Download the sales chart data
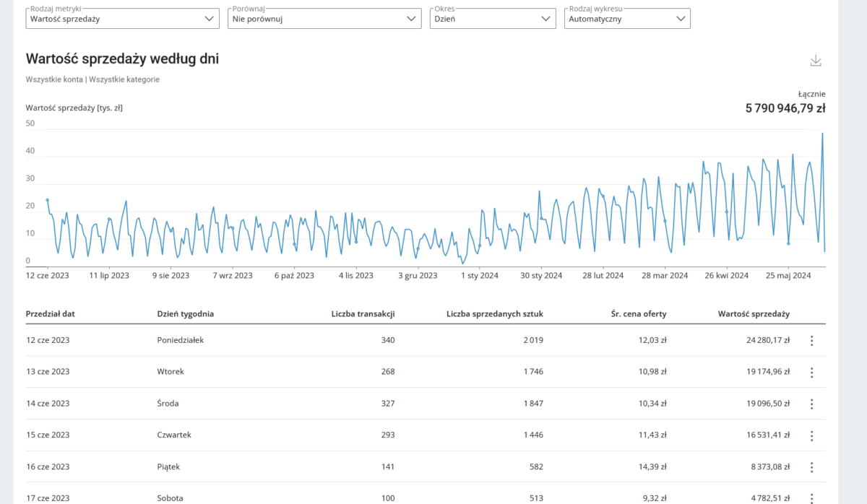Viewport: 867px width, 504px height. click(x=816, y=61)
